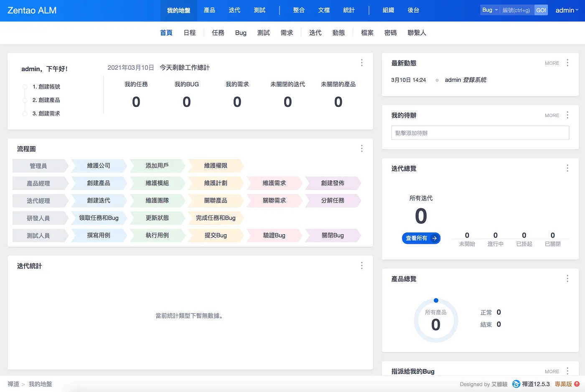Switch to the 任務 tab

pos(218,33)
